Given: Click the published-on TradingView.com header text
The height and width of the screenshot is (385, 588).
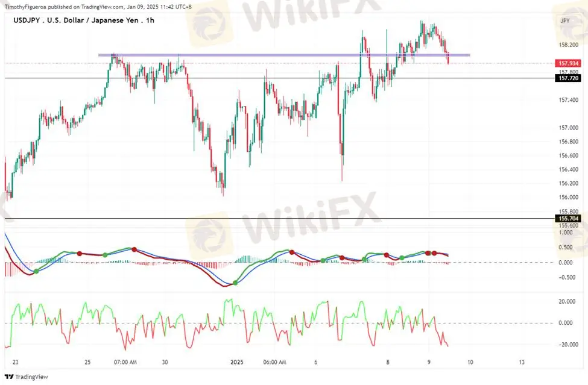Looking at the screenshot, I should (98, 7).
